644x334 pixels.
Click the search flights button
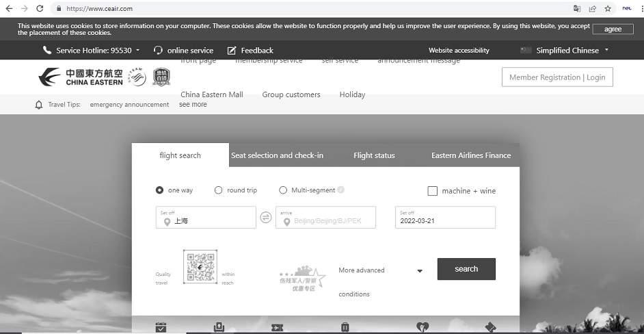tap(466, 269)
